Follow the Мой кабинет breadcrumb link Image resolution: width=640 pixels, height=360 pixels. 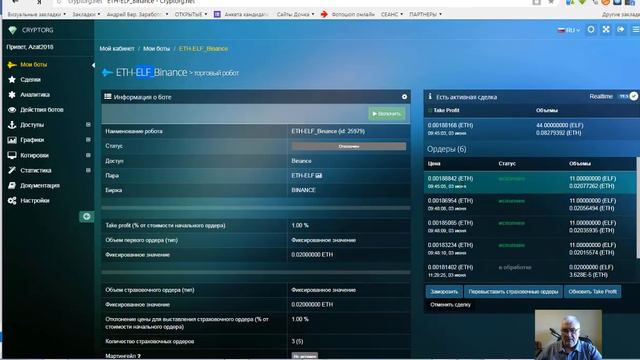point(117,49)
